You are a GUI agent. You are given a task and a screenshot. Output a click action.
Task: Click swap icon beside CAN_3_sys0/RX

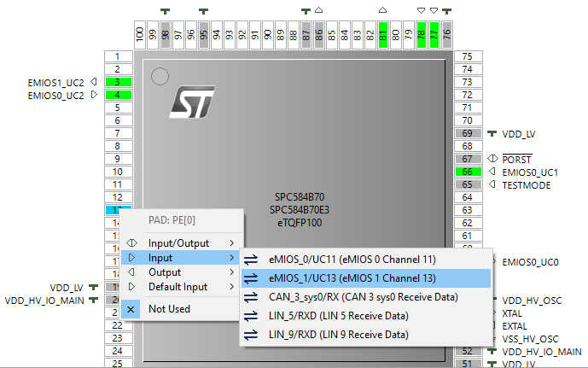pyautogui.click(x=251, y=297)
